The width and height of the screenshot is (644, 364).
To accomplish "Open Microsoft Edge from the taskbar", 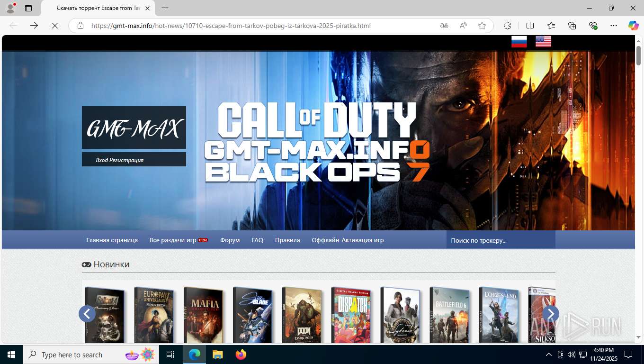I will tap(195, 355).
